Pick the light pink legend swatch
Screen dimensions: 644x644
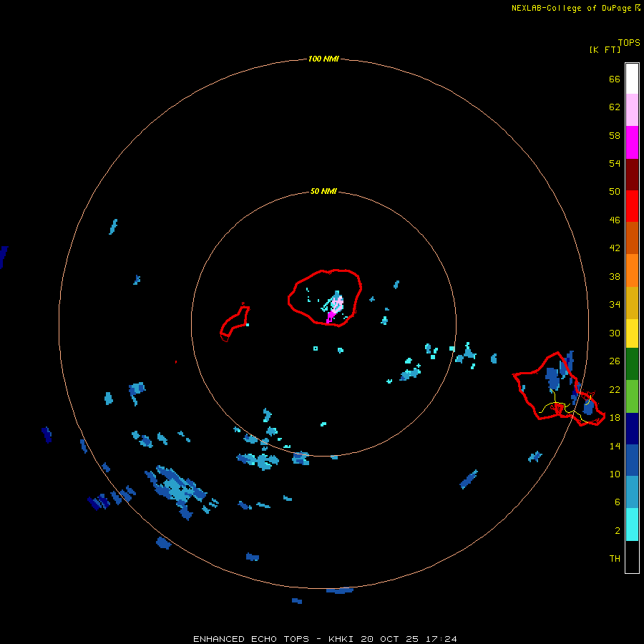pyautogui.click(x=632, y=110)
